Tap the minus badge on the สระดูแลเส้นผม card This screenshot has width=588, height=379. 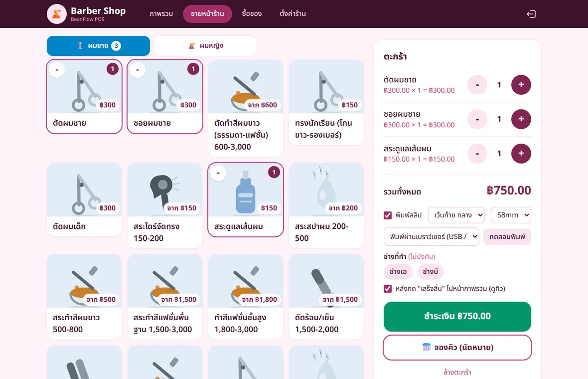tap(218, 173)
